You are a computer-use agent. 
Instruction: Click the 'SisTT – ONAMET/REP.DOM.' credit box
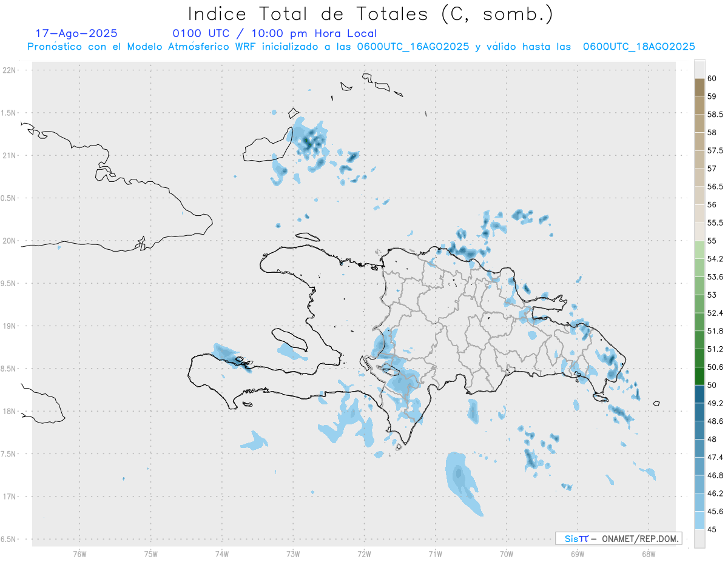click(x=619, y=538)
